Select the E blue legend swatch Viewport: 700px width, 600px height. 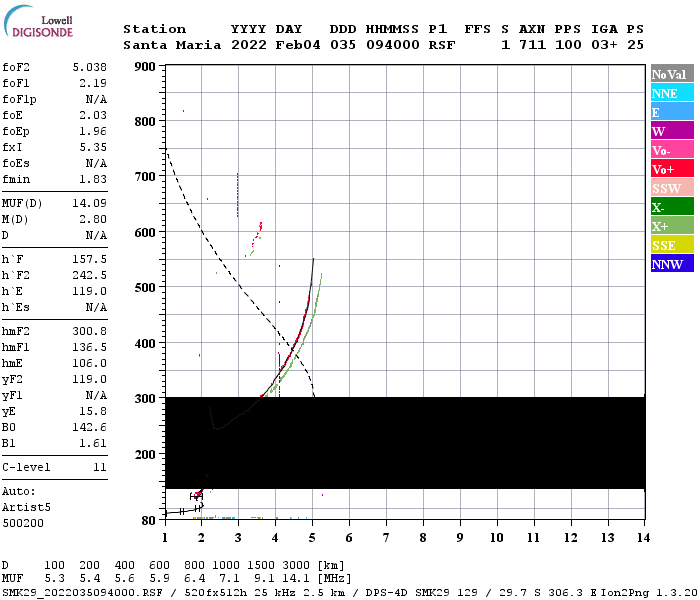(672, 112)
